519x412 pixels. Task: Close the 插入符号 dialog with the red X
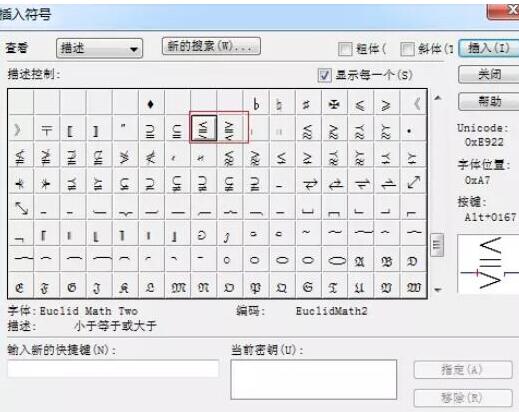[503, 11]
